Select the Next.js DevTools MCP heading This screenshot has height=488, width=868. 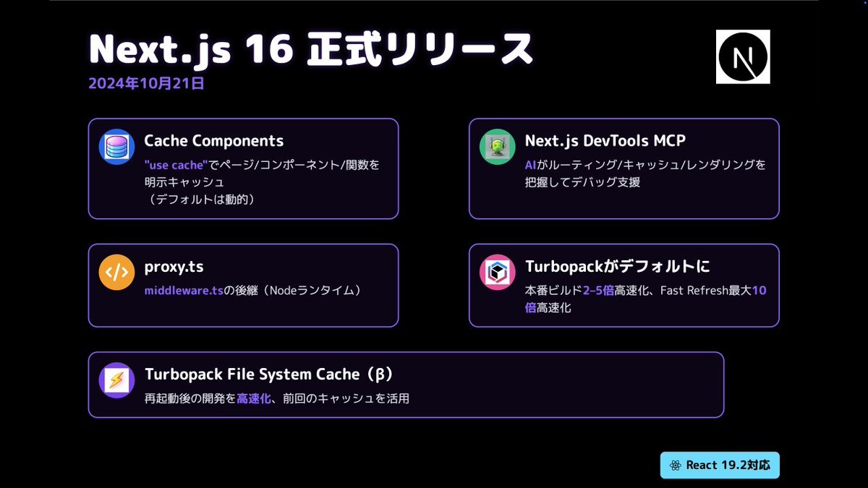[x=605, y=141]
